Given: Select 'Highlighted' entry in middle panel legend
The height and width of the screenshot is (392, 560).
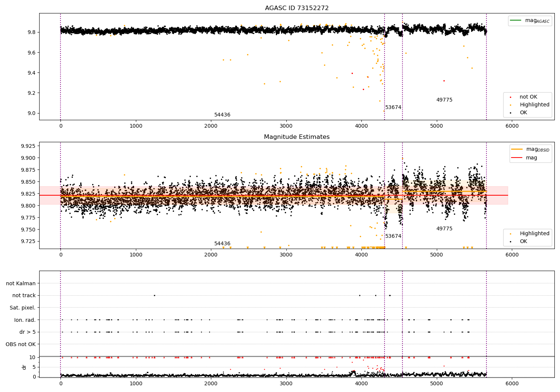Looking at the screenshot, I should [x=535, y=234].
